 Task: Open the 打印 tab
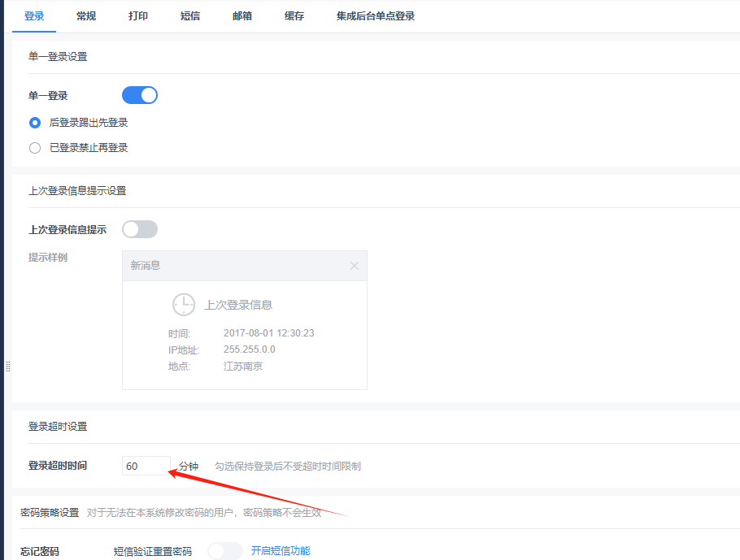(137, 16)
